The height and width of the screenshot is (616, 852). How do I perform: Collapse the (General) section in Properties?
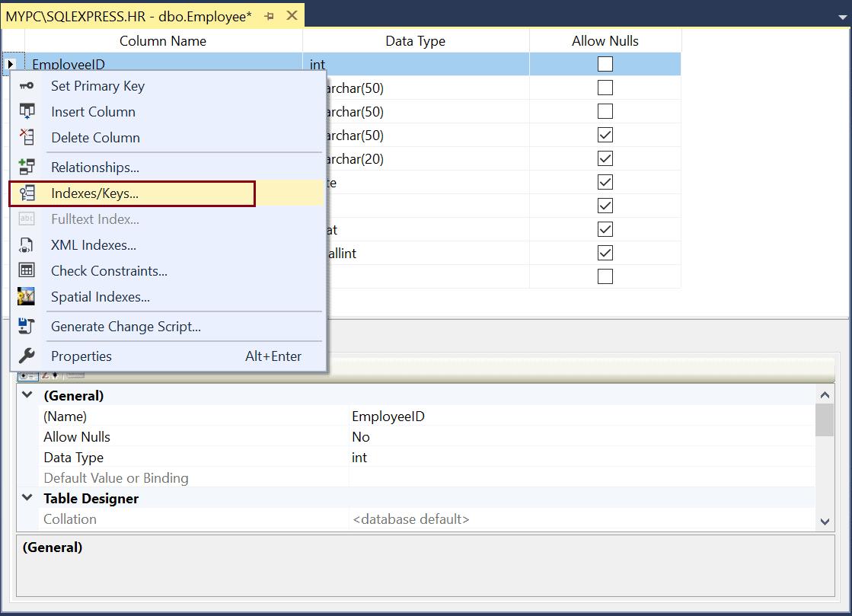[x=27, y=395]
